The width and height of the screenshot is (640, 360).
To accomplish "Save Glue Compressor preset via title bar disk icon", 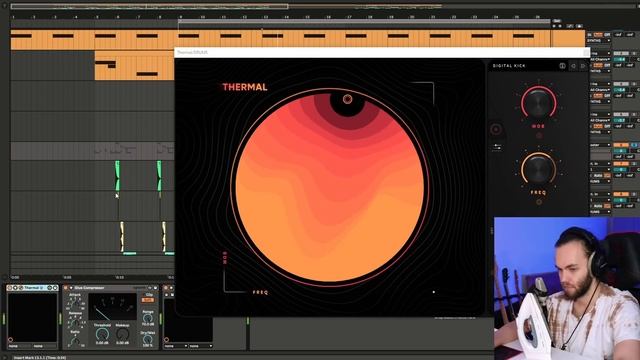I will (156, 288).
